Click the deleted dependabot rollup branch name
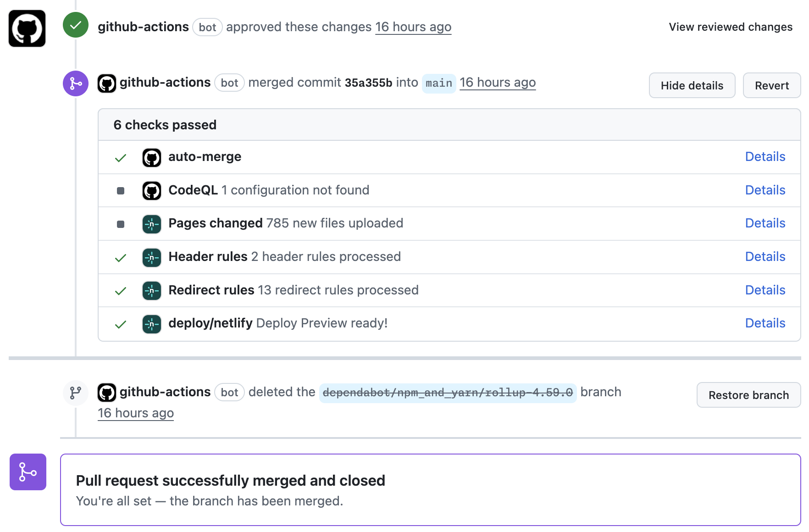Viewport: 809px width, 532px height. [448, 392]
